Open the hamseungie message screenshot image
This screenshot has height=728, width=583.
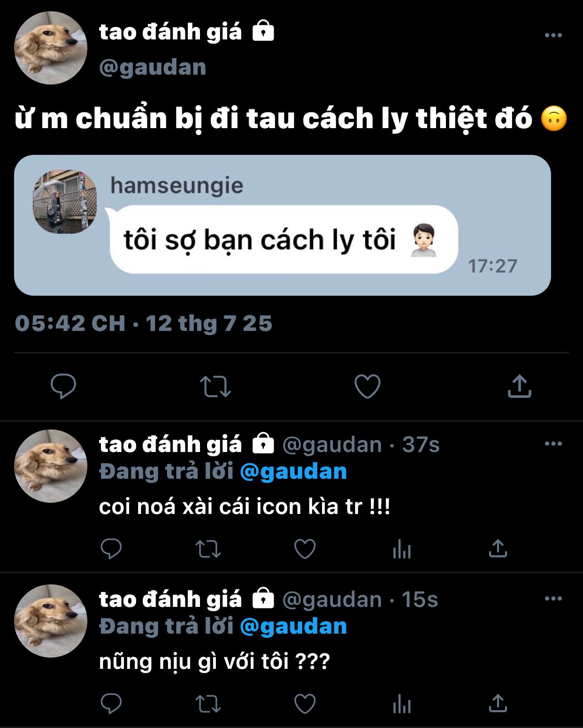[x=282, y=225]
